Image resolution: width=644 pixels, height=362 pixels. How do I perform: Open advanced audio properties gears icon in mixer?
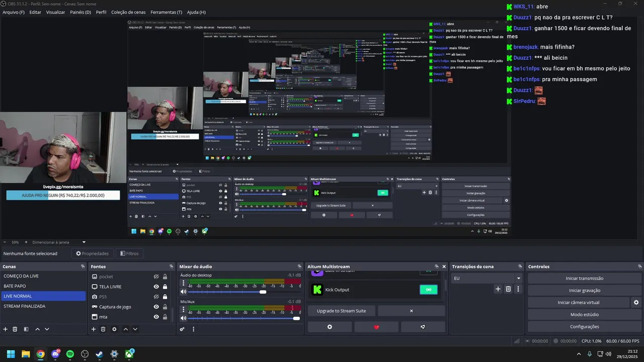coord(182,329)
